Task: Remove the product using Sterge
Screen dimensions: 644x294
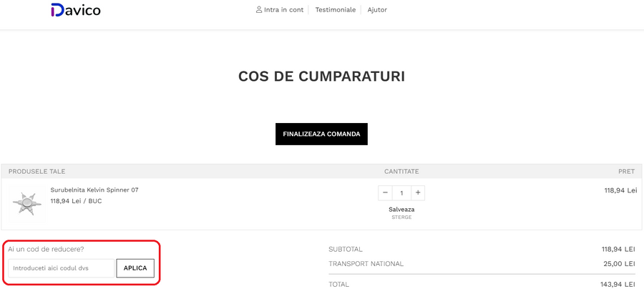Action: (x=401, y=217)
